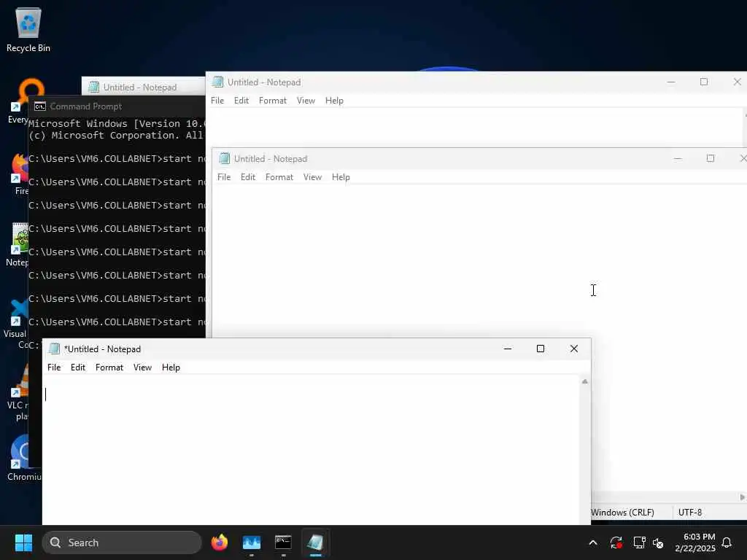Select the Notepad++ desktop shortcut
This screenshot has width=747, height=560.
pyautogui.click(x=18, y=245)
